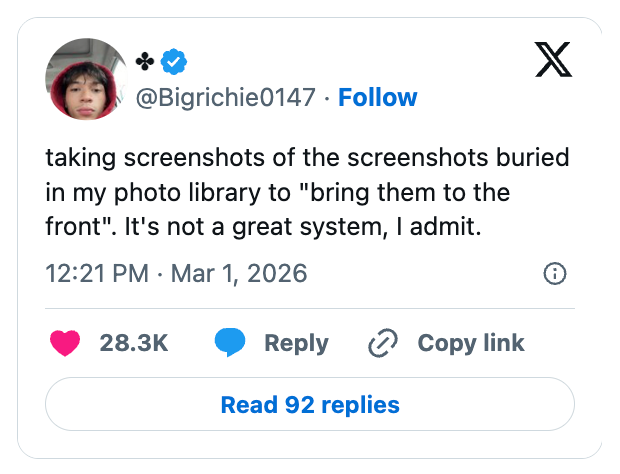
Task: Click the Mar 1, 2026 date
Action: (x=239, y=273)
